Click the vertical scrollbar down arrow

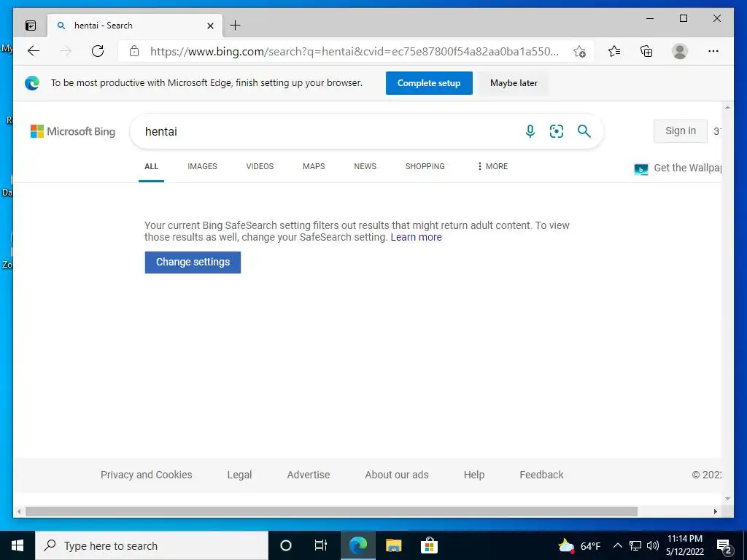[x=727, y=499]
